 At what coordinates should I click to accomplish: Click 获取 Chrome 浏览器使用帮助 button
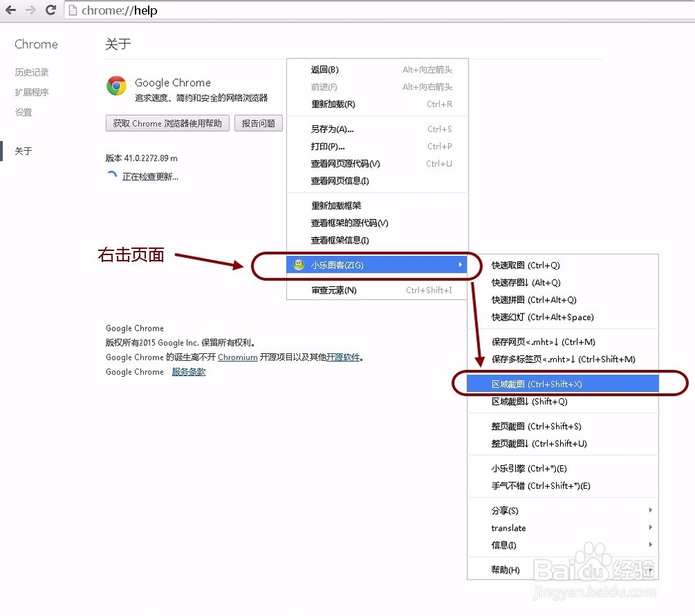pyautogui.click(x=167, y=123)
